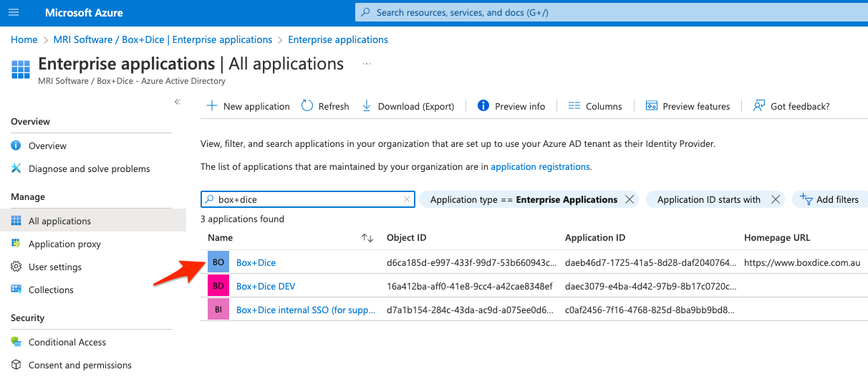
Task: Click the Got feedback? label
Action: click(x=800, y=106)
